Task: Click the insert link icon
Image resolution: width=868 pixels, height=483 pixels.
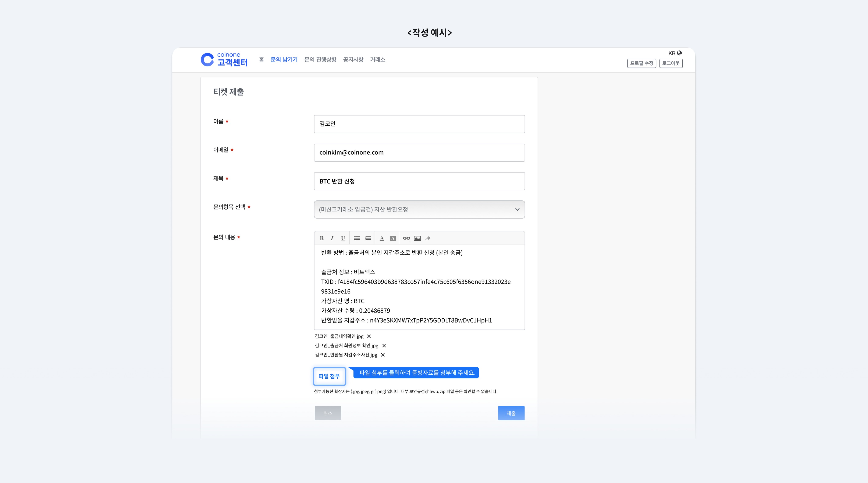Action: pos(406,238)
